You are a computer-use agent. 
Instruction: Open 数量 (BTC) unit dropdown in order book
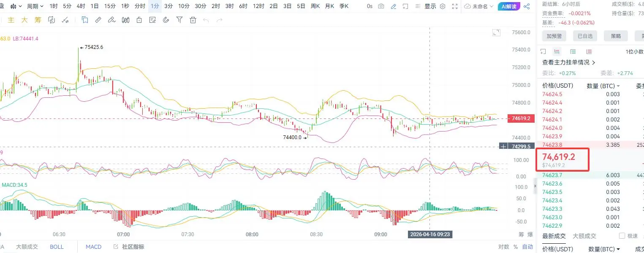[x=603, y=86]
